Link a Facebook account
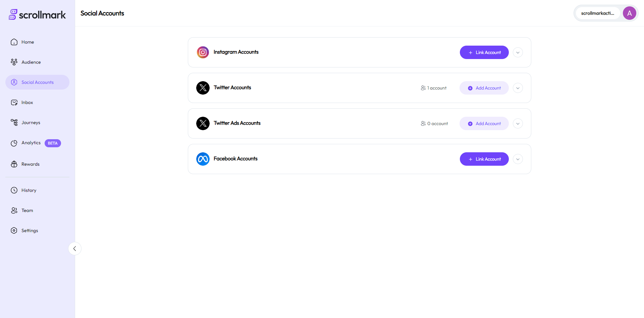This screenshot has height=318, width=644. [x=484, y=159]
